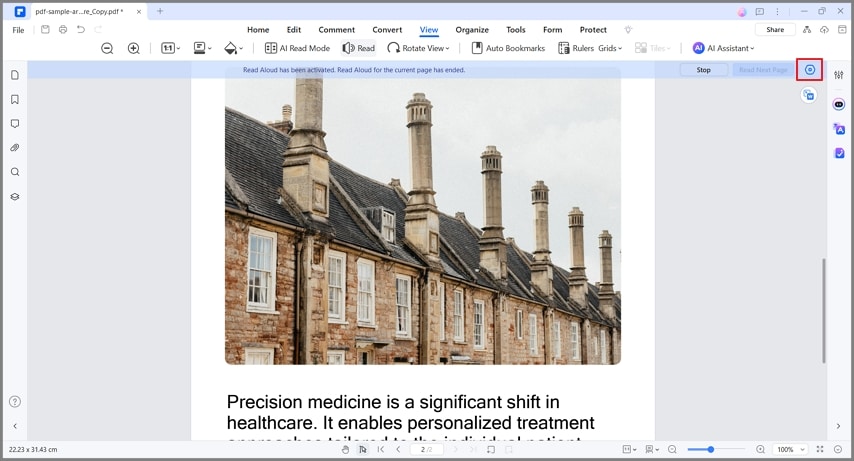The image size is (854, 461).
Task: Open the AI Assistant dropdown
Action: 723,48
